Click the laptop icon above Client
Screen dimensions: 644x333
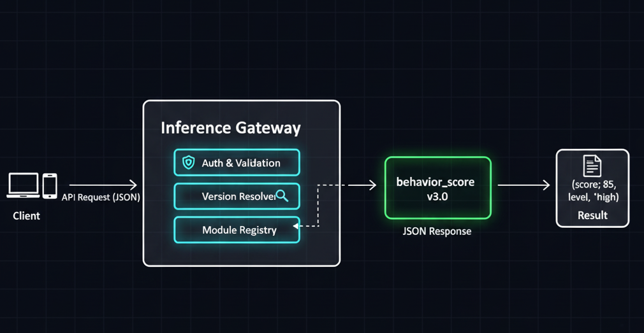23,186
